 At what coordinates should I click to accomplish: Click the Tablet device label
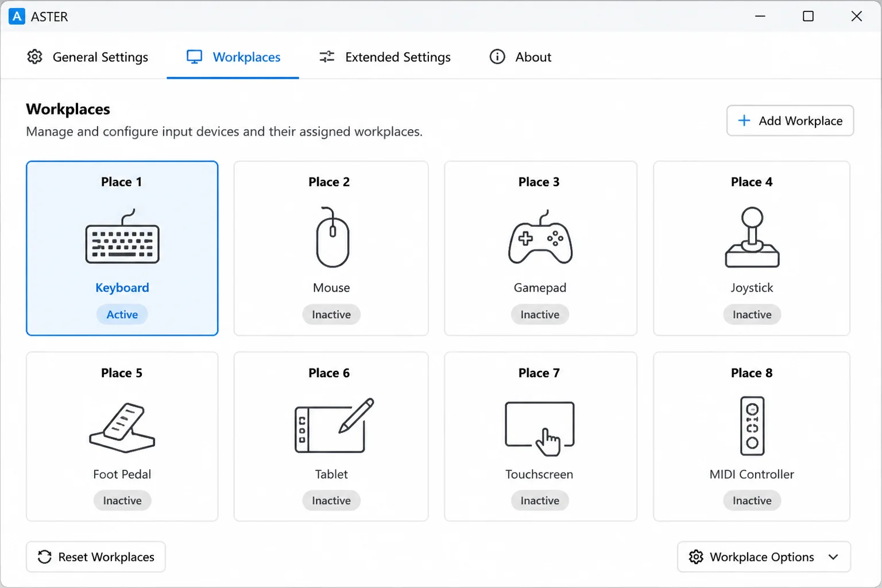click(x=331, y=474)
